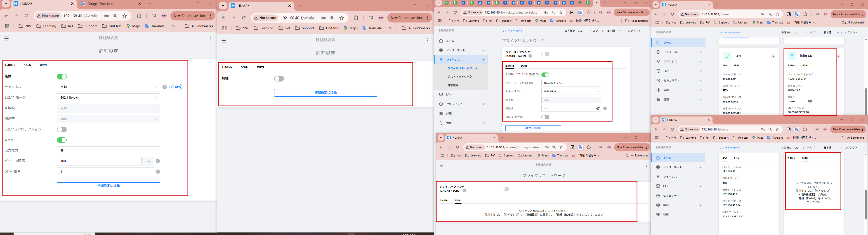Click セキュリティ shield in 無線LAN card home window sidebar
This screenshot has width=868, height=235.
tap(658, 80)
